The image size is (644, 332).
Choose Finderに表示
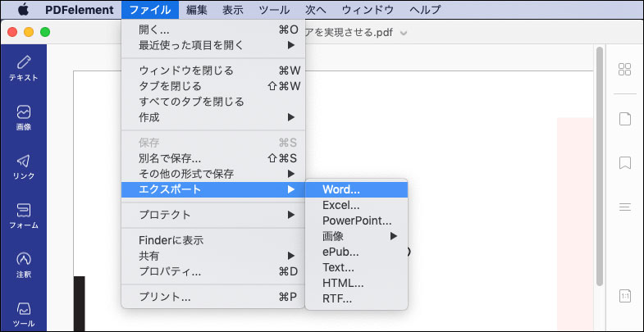click(213, 240)
